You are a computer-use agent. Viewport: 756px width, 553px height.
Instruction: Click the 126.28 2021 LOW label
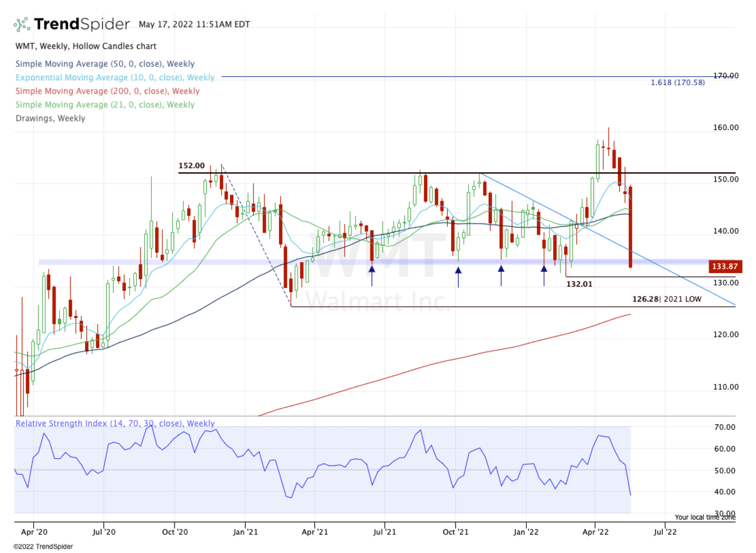click(x=666, y=299)
